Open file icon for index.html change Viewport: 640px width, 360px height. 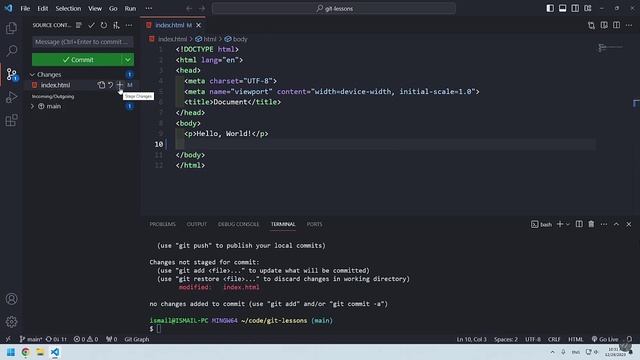pos(101,85)
